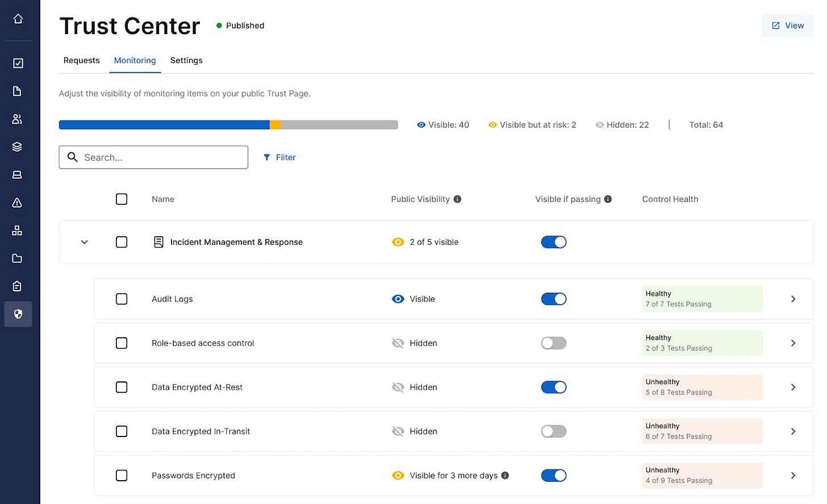
Task: Toggle Visible if passing for Incident Management
Action: click(554, 242)
